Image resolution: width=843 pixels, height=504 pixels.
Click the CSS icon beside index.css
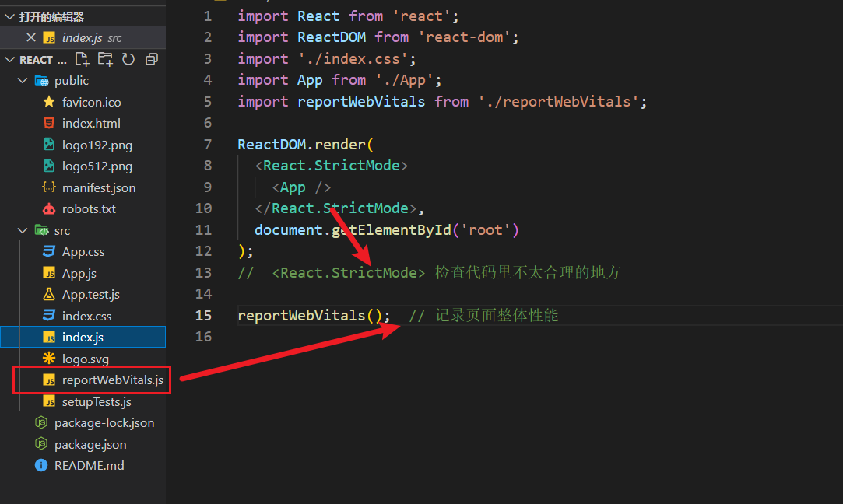pyautogui.click(x=49, y=316)
